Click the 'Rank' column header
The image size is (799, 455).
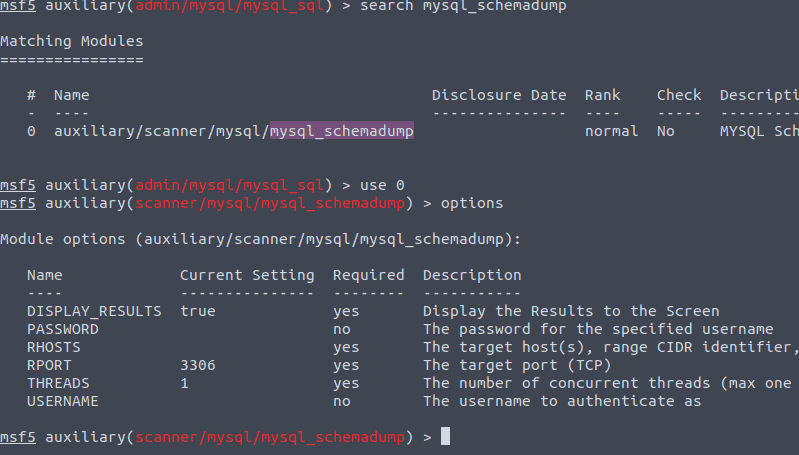pyautogui.click(x=602, y=95)
